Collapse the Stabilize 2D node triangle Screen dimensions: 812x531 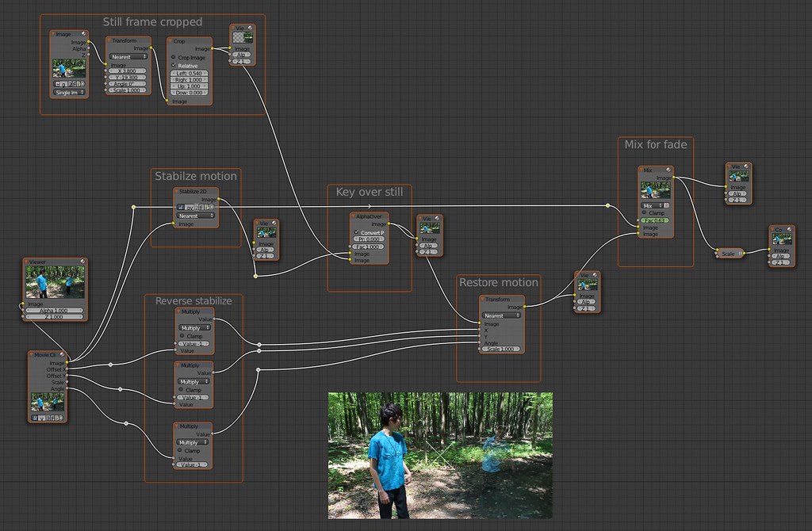[x=177, y=191]
